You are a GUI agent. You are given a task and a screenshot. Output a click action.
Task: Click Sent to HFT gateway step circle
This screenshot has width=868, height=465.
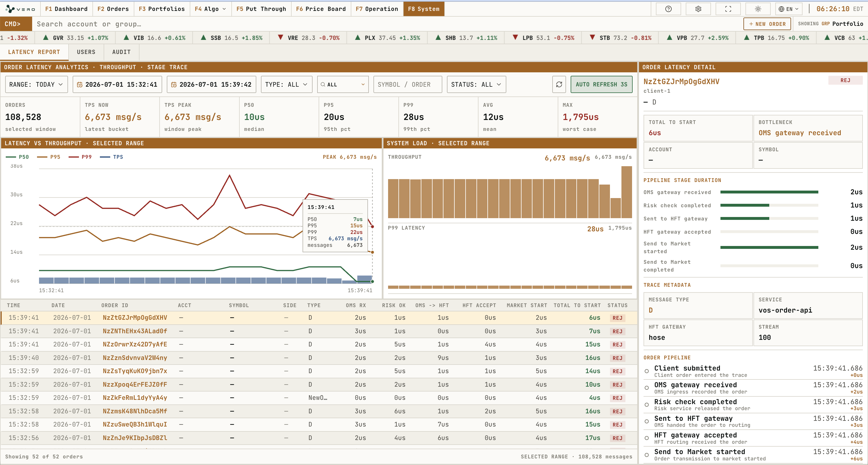(647, 422)
